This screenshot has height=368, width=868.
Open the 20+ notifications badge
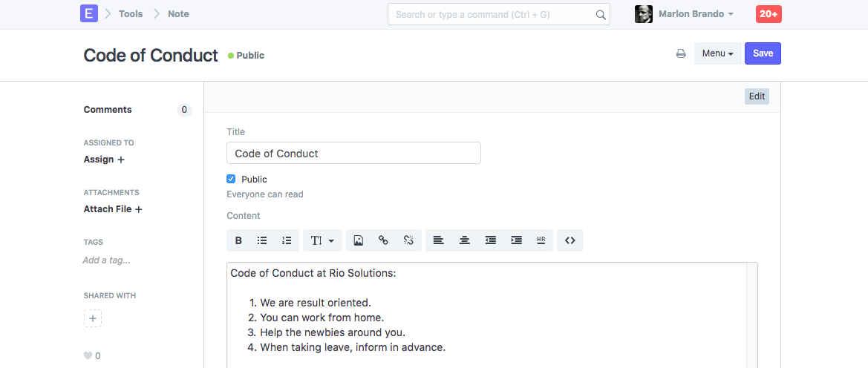pos(769,14)
